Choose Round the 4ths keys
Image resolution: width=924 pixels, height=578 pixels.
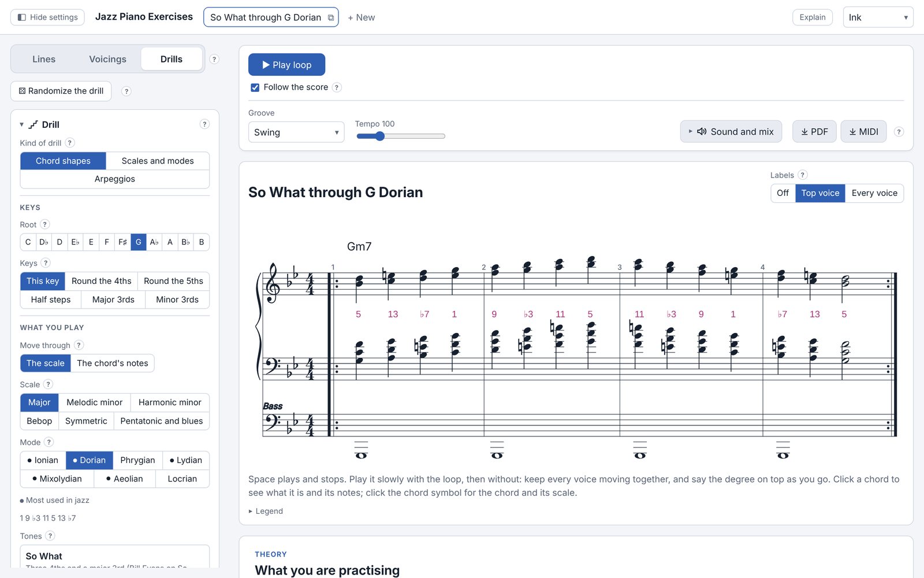click(x=102, y=281)
